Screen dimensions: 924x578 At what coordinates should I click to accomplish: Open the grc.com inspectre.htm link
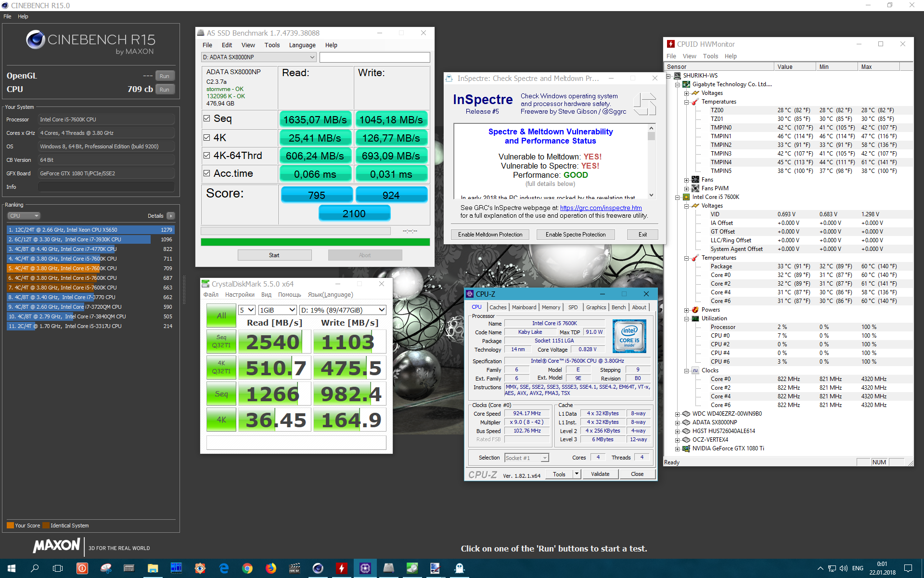601,208
